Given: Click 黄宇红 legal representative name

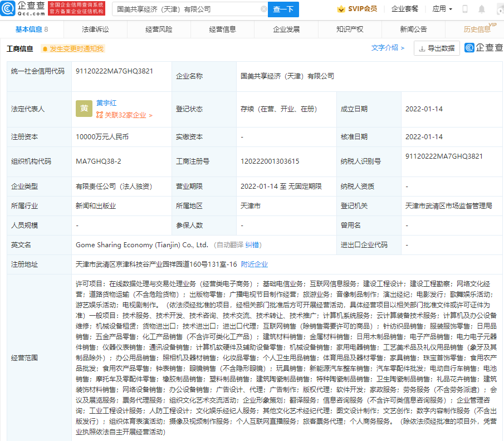Looking at the screenshot, I should (106, 102).
